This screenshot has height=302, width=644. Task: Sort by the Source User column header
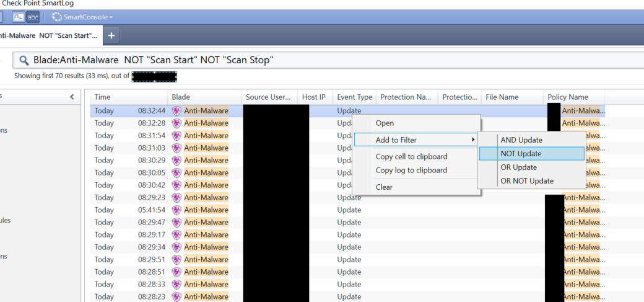(x=269, y=97)
